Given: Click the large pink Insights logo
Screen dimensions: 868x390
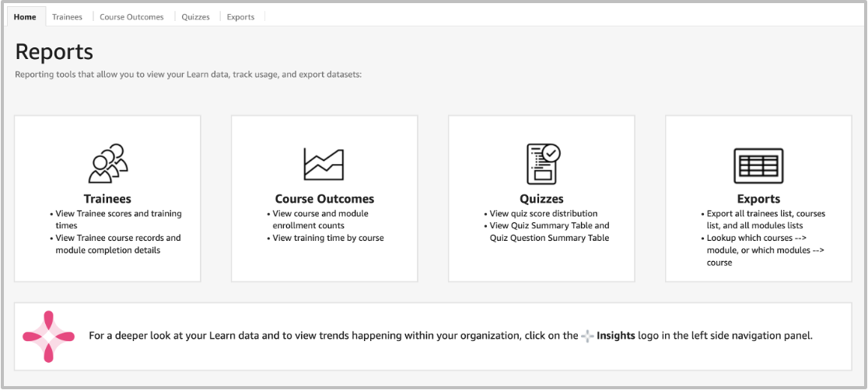Looking at the screenshot, I should pyautogui.click(x=48, y=336).
